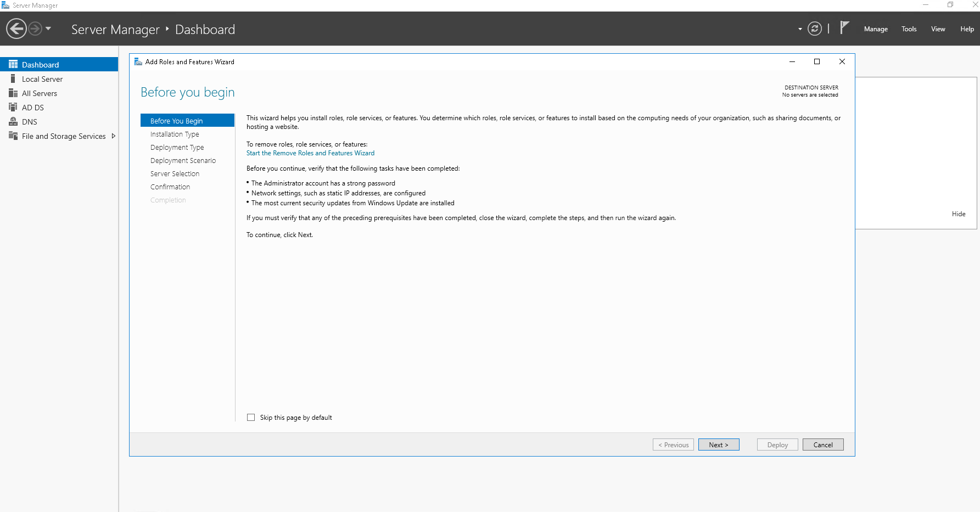Image resolution: width=980 pixels, height=512 pixels.
Task: Refresh the Server Manager dashboard
Action: point(815,29)
